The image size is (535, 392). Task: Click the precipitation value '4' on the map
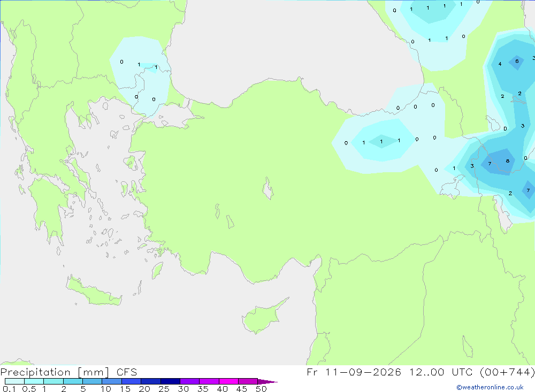(x=500, y=64)
